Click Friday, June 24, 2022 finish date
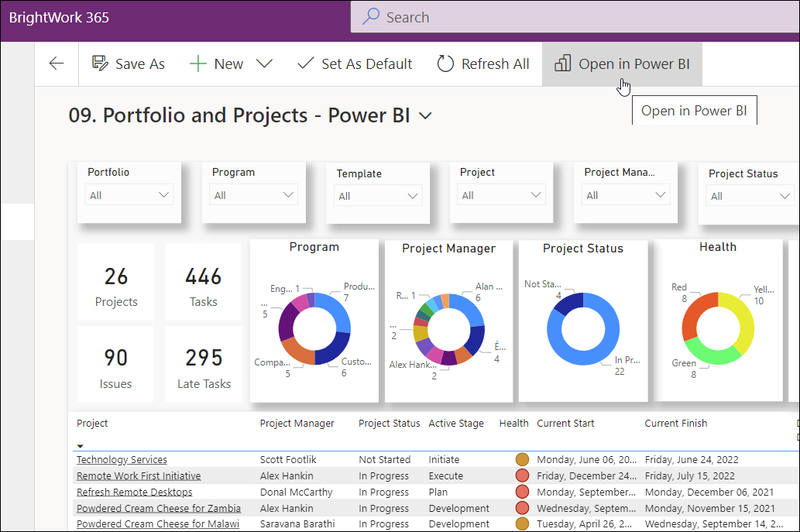This screenshot has width=800, height=532. [692, 459]
